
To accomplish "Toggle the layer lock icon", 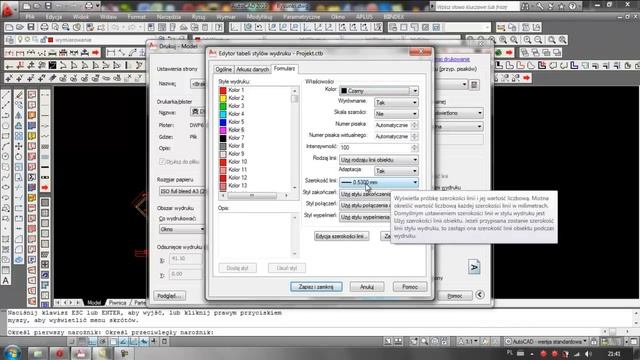I will click(43, 40).
